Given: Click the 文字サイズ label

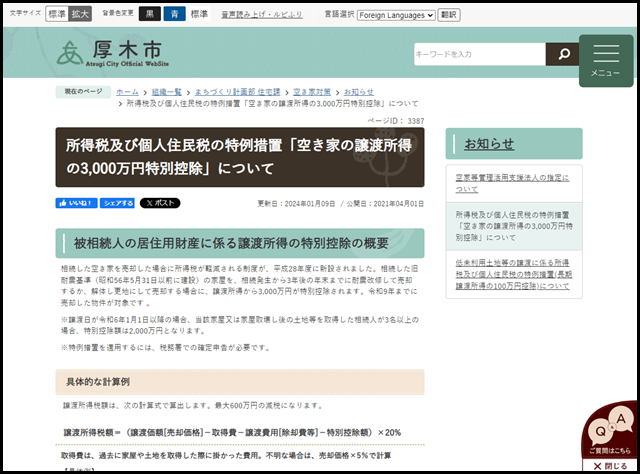Looking at the screenshot, I should click(25, 13).
